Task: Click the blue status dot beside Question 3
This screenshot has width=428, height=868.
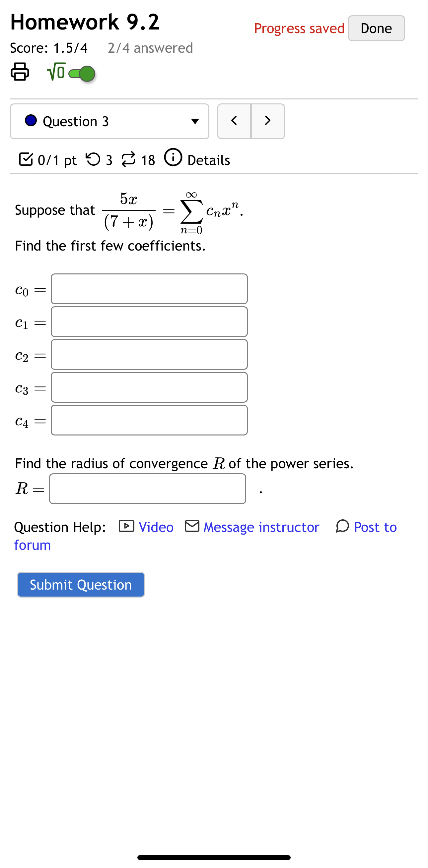Action: [31, 121]
